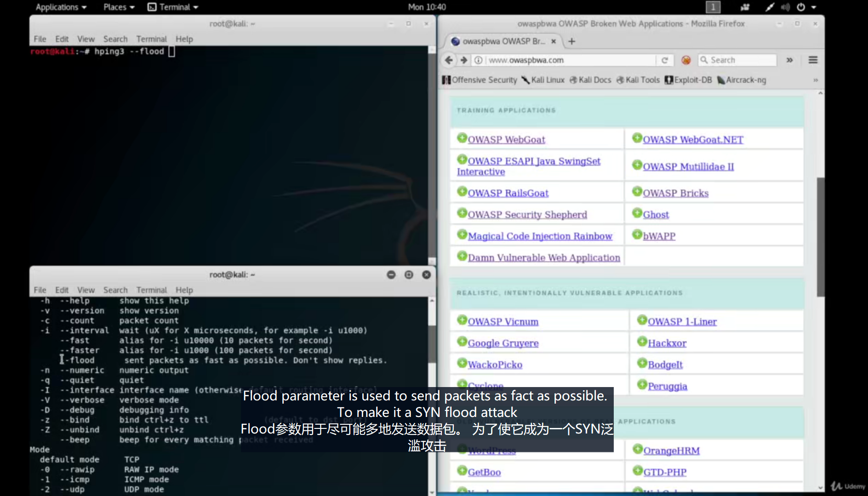Click the Firefox page vertical scrollbar thumb
Image resolution: width=868 pixels, height=496 pixels.
[820, 237]
